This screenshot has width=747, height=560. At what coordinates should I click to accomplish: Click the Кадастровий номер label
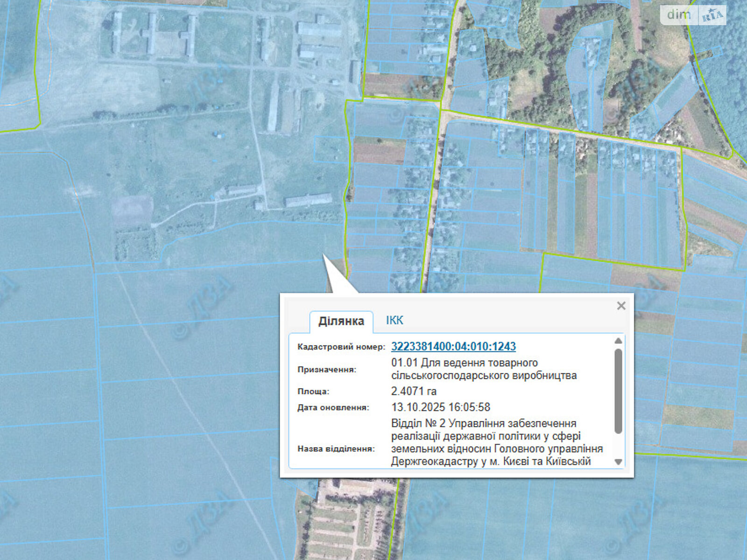pos(341,347)
